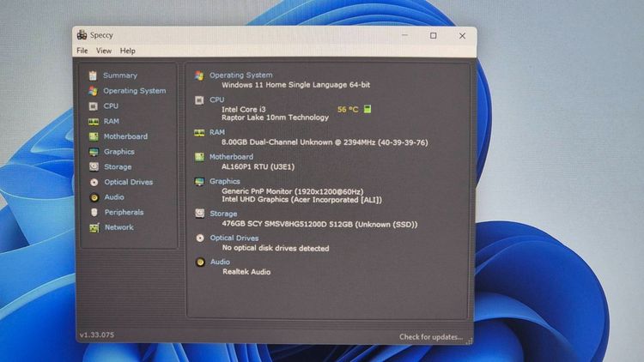Click the 56 °C CPU temperature value
The height and width of the screenshot is (362, 644).
348,110
